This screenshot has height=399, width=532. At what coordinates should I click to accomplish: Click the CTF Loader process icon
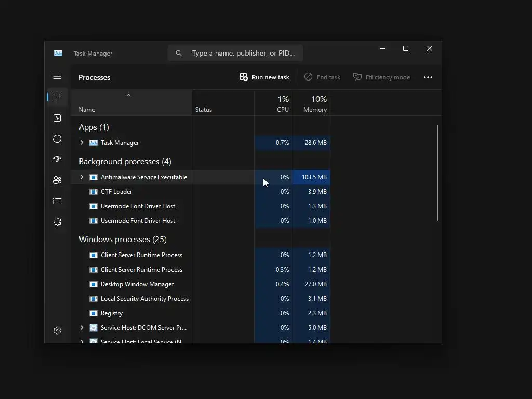click(x=94, y=192)
